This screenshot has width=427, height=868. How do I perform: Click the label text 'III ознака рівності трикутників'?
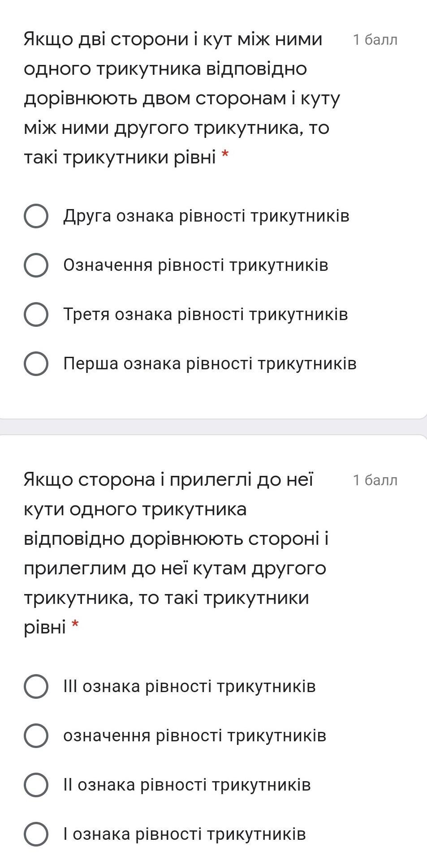click(x=190, y=686)
